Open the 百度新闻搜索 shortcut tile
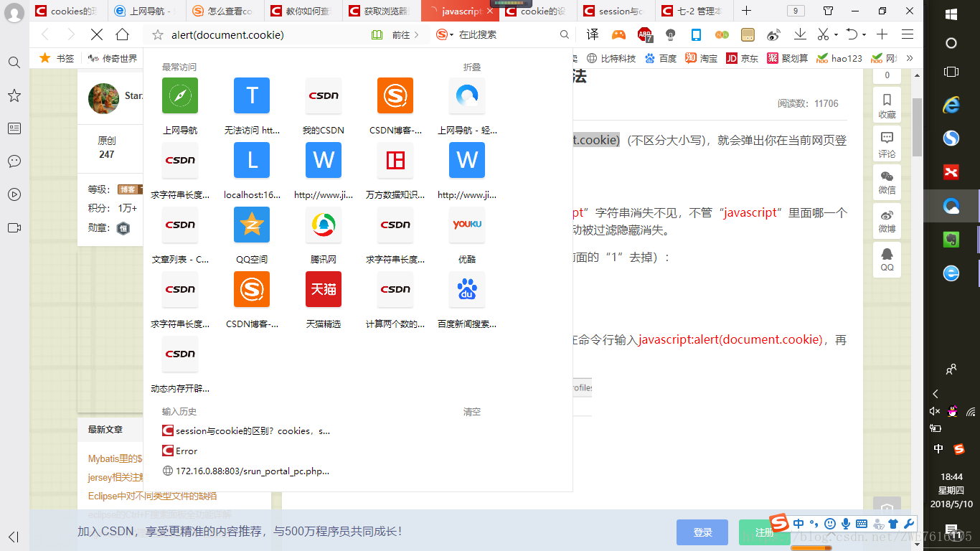Screen dimensions: 980x551 click(467, 289)
